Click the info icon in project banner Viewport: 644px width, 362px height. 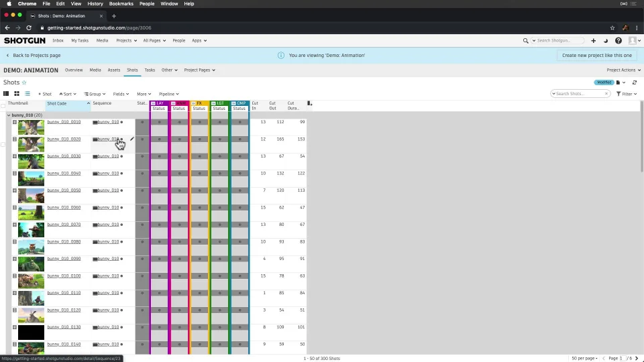[281, 56]
